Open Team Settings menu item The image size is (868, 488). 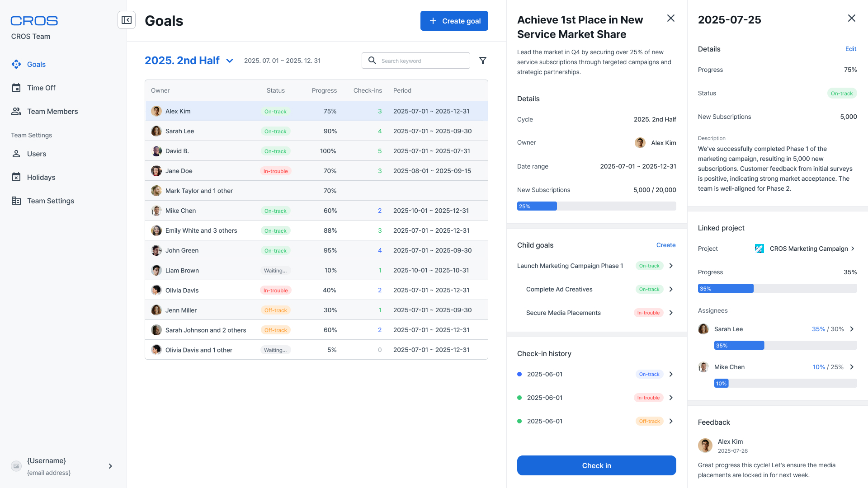50,201
